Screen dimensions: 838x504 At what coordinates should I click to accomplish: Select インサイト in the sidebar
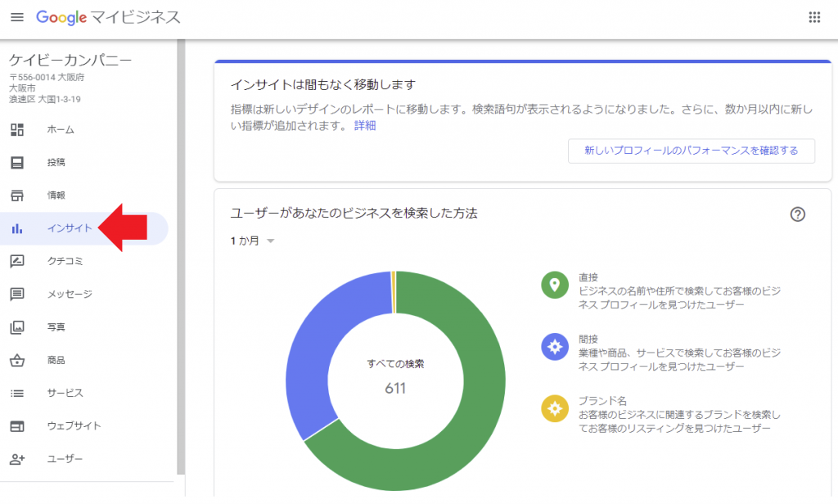click(84, 229)
